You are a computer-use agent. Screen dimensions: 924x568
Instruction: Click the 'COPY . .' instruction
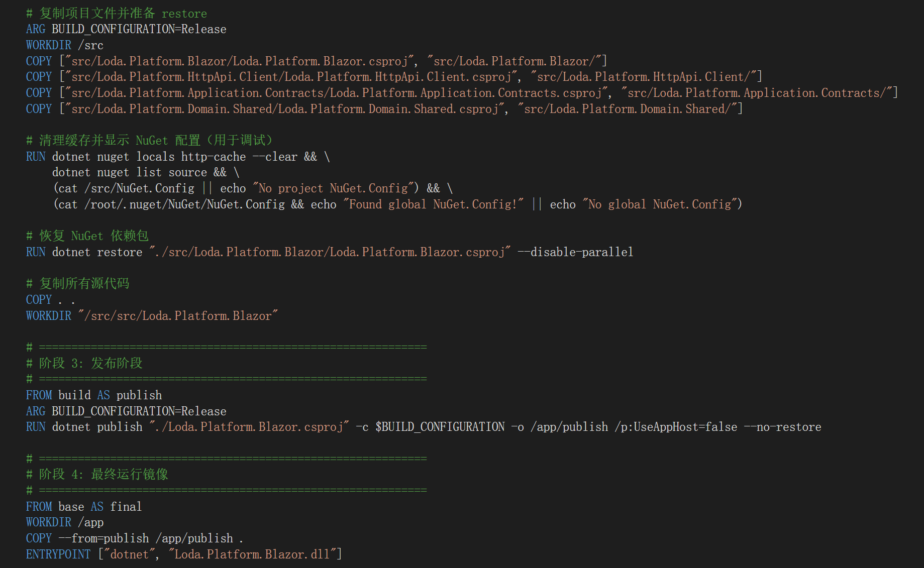(x=50, y=300)
